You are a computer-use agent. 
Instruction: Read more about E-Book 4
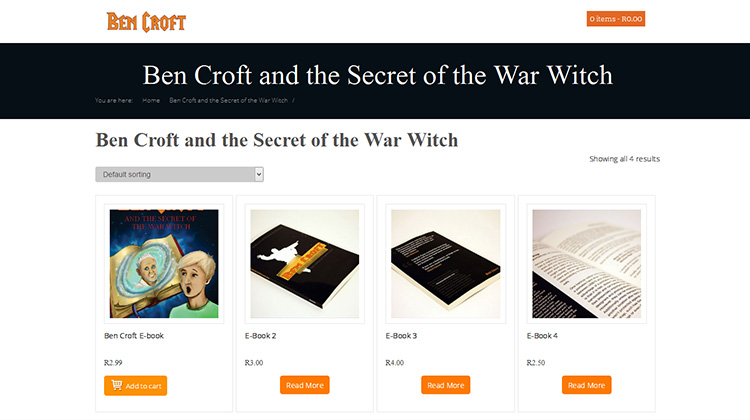[x=586, y=385]
